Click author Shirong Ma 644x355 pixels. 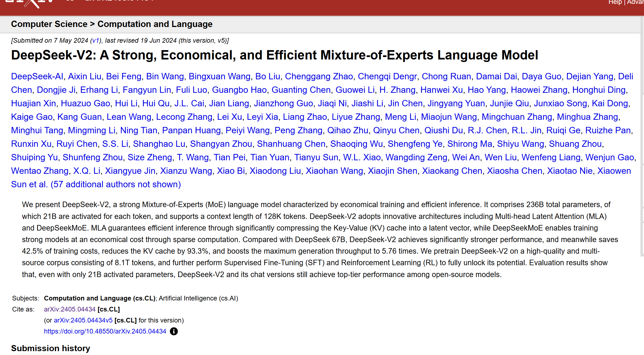point(470,144)
